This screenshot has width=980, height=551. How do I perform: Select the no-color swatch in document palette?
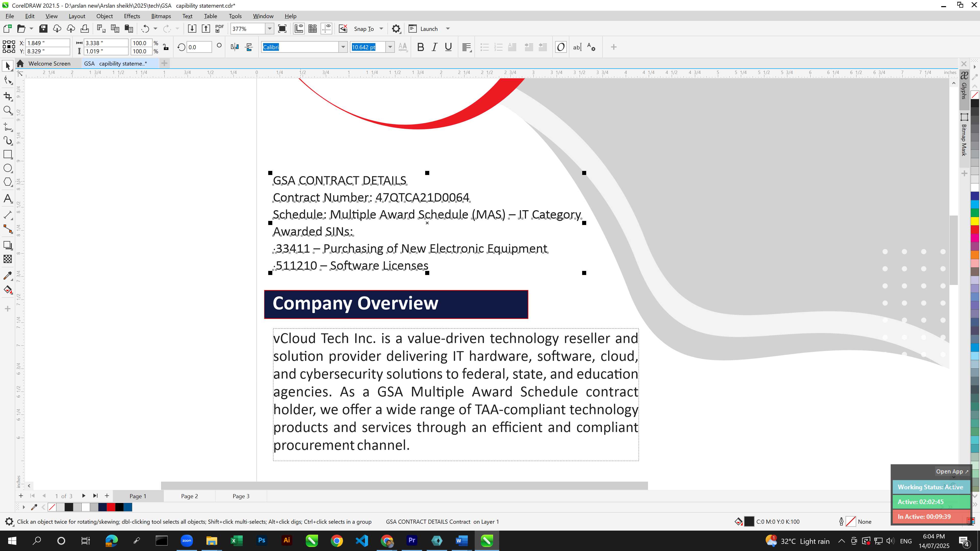[x=52, y=507]
